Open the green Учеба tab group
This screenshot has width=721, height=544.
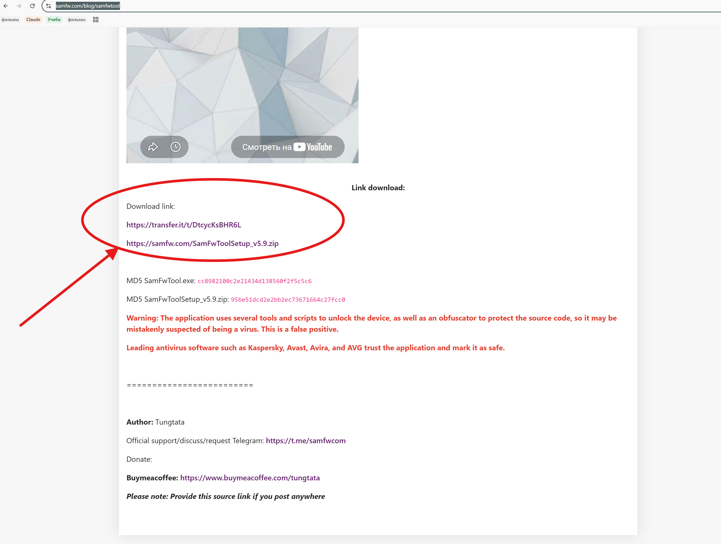[54, 19]
